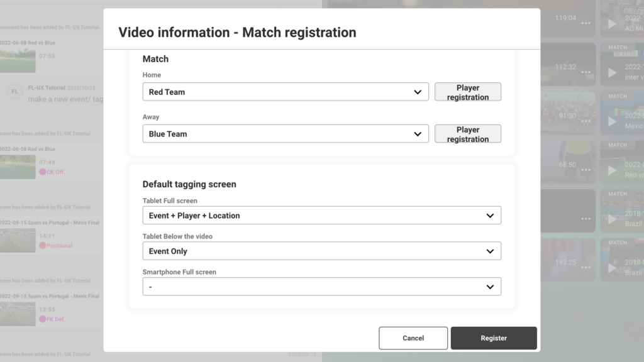Play the Red vs match video in background list
644x362 pixels.
coord(612,170)
